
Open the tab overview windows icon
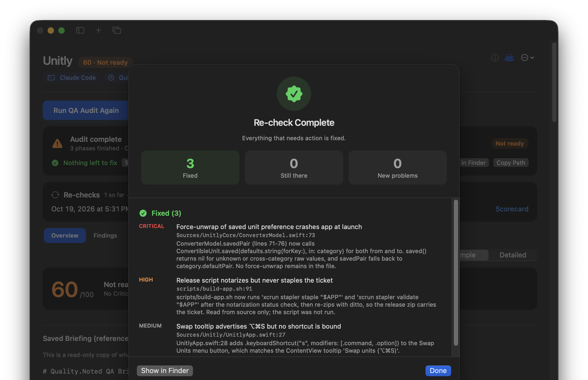point(117,30)
